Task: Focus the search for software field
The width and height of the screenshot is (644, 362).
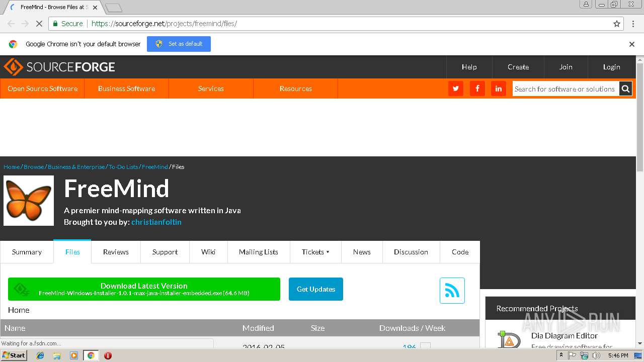Action: click(566, 89)
